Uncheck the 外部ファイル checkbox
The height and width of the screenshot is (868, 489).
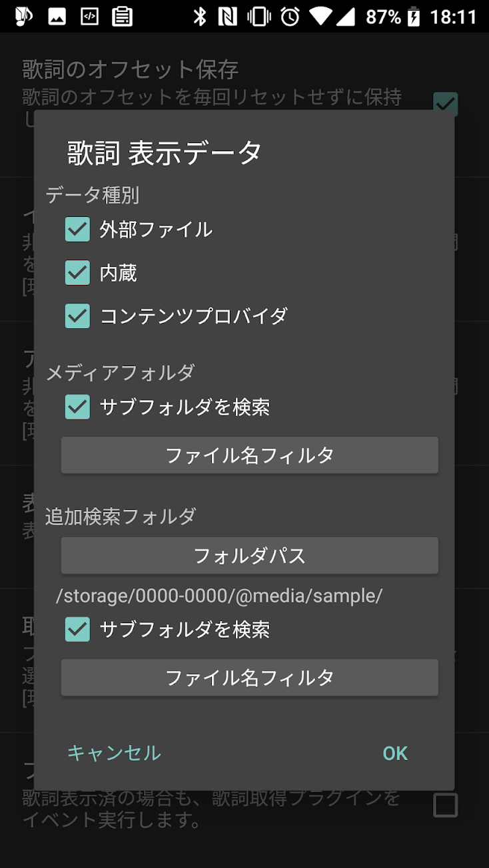pyautogui.click(x=78, y=230)
